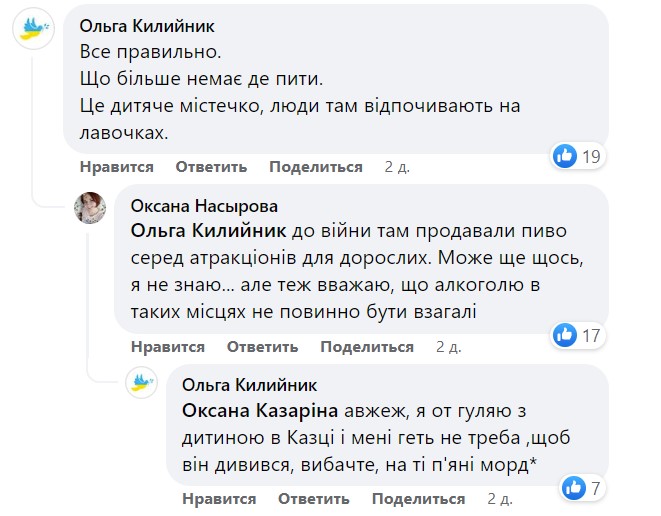Reply to the top comment via Ответить

point(211,167)
